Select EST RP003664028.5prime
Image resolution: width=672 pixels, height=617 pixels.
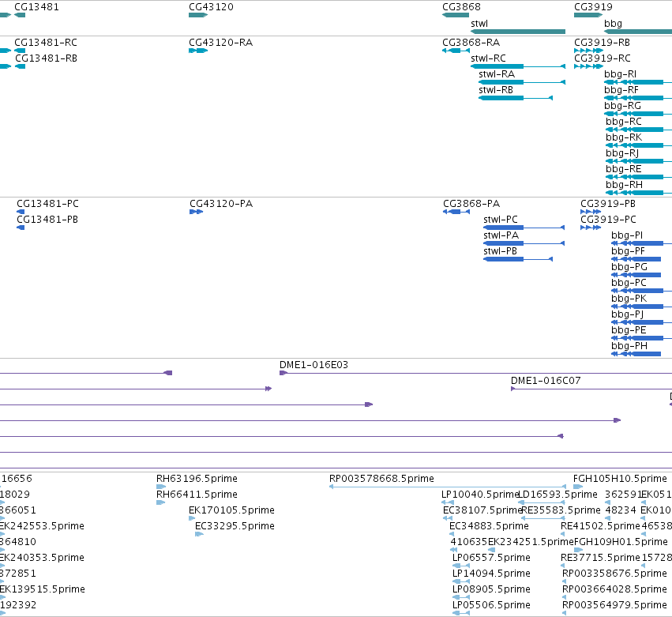coord(564,598)
